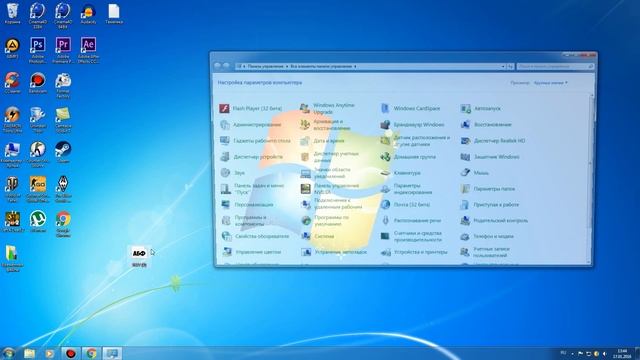
Task: Select the CS:GO desktop shortcut
Action: pos(38,189)
